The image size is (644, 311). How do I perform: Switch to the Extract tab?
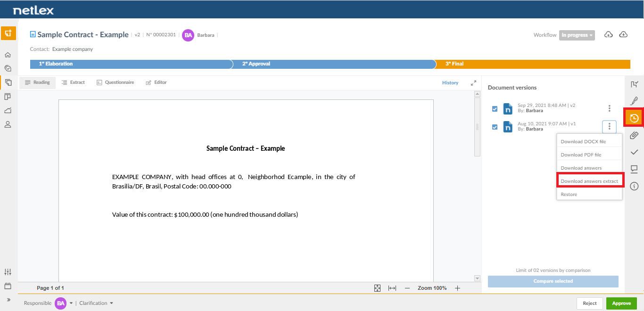[x=73, y=82]
